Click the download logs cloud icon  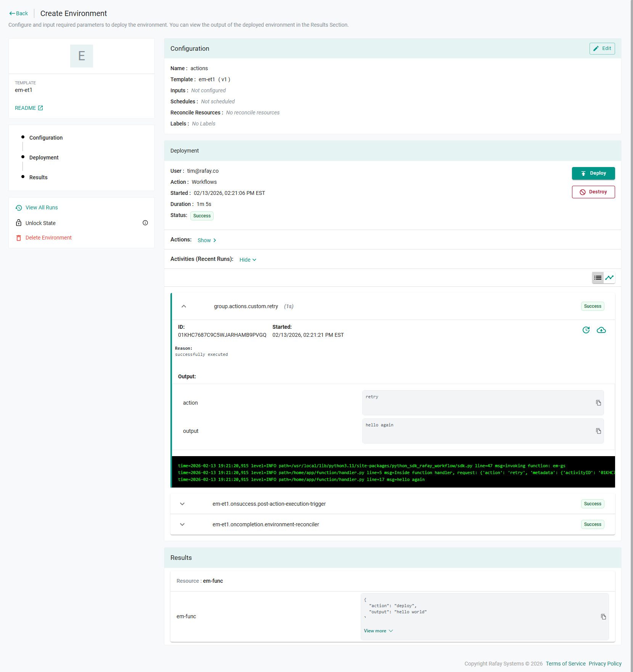pyautogui.click(x=601, y=330)
